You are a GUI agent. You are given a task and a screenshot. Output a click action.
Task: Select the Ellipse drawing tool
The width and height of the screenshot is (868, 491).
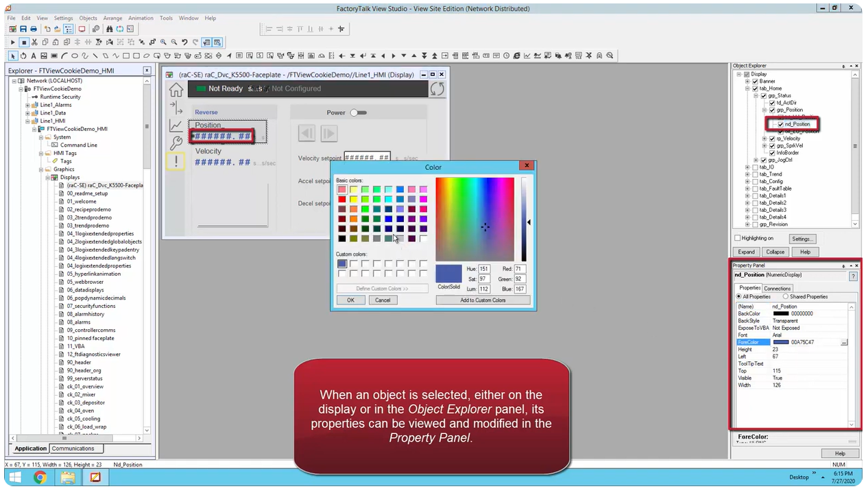[x=74, y=56]
